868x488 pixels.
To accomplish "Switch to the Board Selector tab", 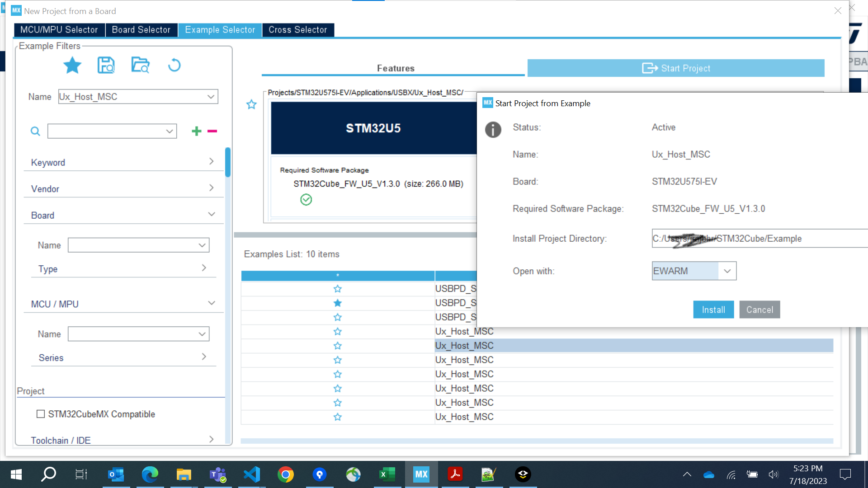I will click(141, 30).
